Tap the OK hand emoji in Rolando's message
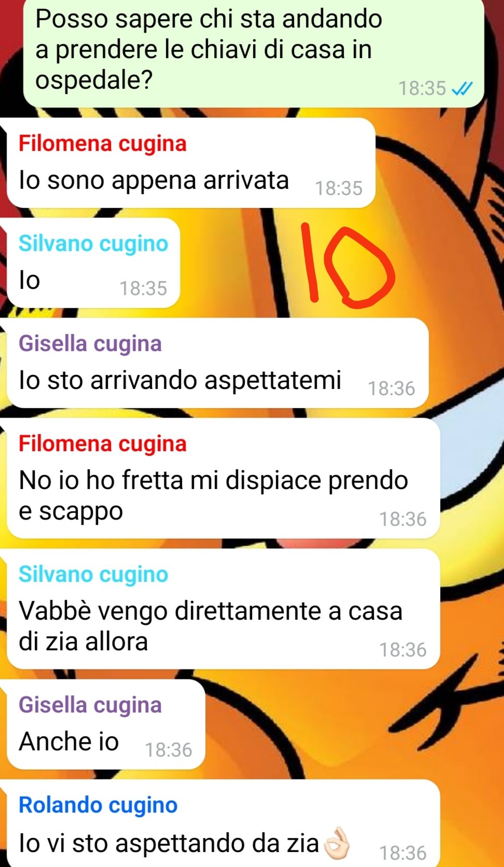 [336, 843]
